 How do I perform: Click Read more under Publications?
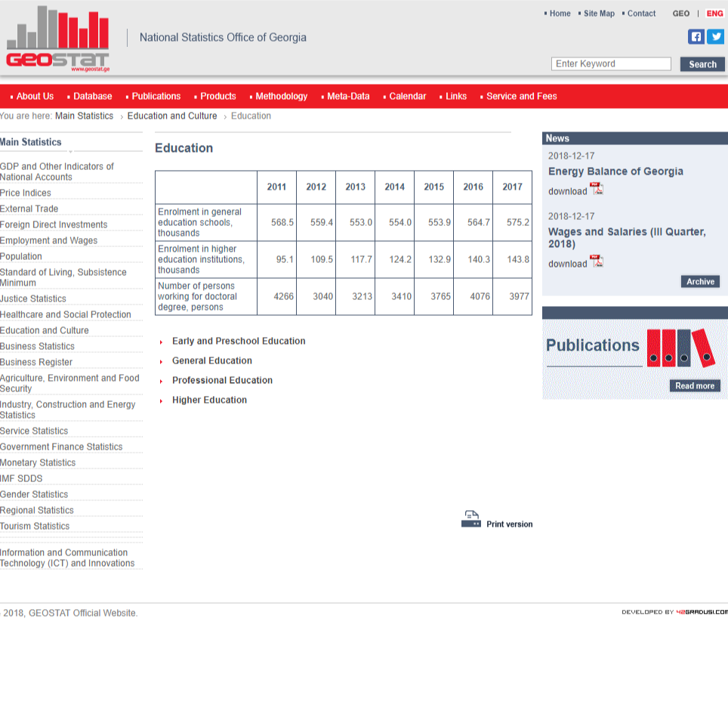(x=694, y=386)
